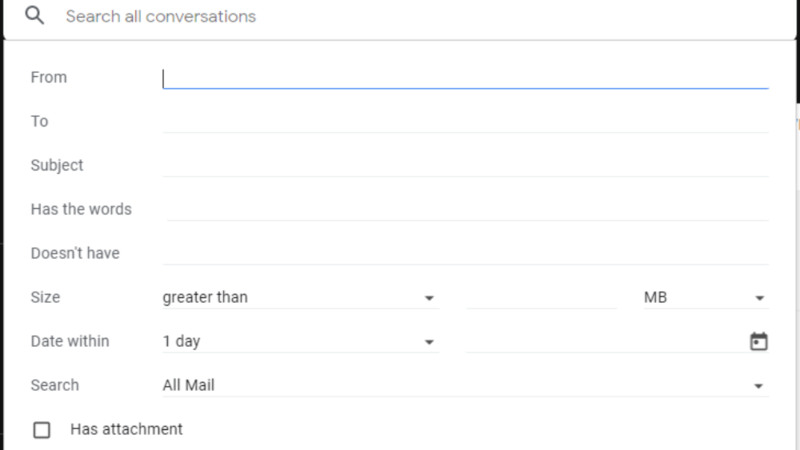The height and width of the screenshot is (450, 800).
Task: Focus the 'Search all conversations' box
Action: point(416,16)
